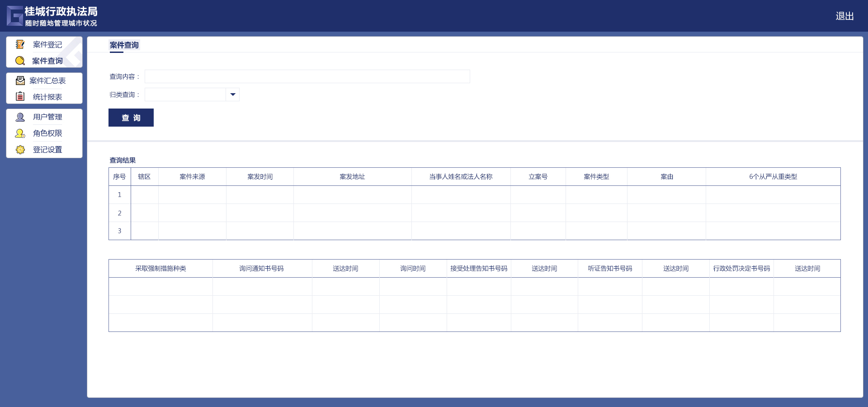Click the 案件汇总表 envelope icon
The height and width of the screenshot is (407, 868).
[20, 80]
